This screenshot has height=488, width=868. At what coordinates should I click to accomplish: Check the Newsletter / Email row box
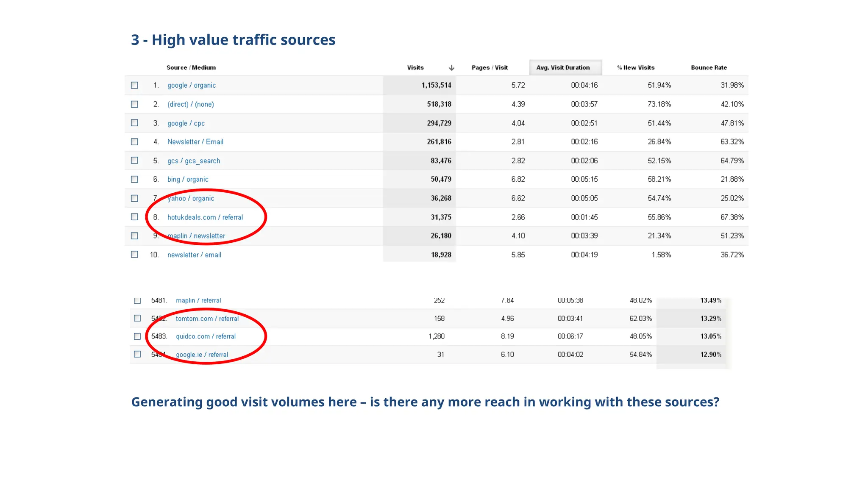point(134,142)
